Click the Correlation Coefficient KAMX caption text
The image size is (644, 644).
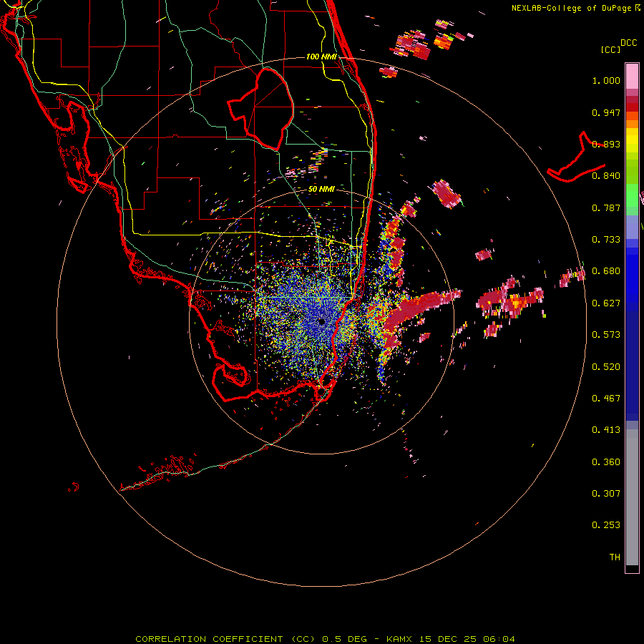[325, 639]
